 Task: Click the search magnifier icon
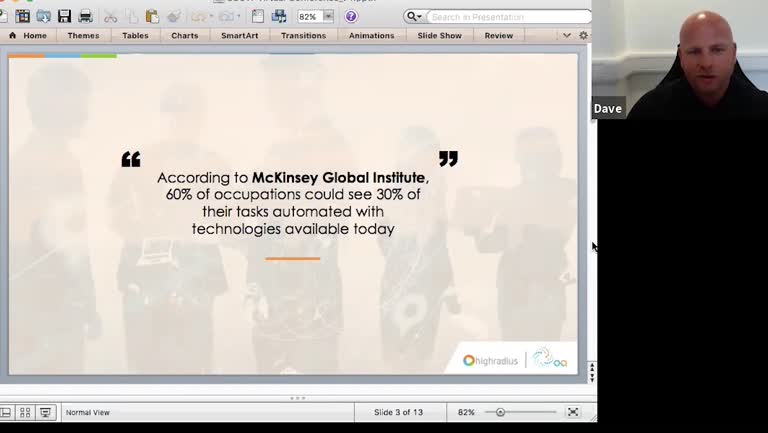click(414, 17)
